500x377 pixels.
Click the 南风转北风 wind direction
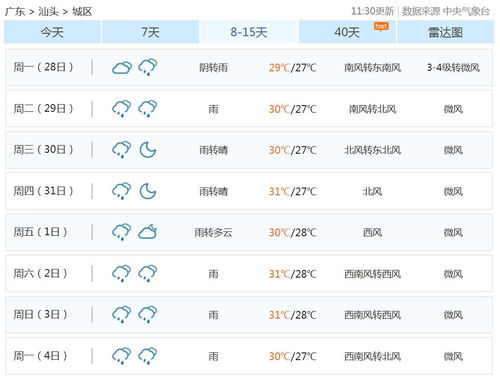[x=372, y=109]
